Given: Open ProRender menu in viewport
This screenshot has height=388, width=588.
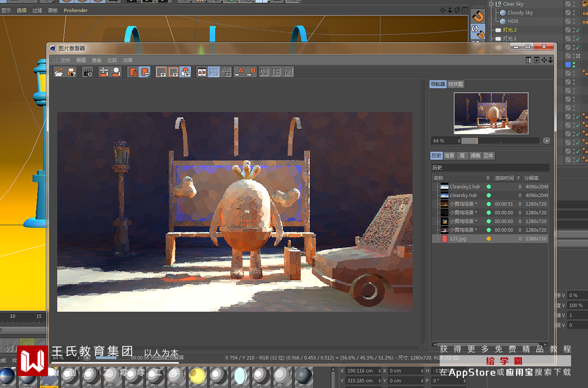Looking at the screenshot, I should (76, 10).
